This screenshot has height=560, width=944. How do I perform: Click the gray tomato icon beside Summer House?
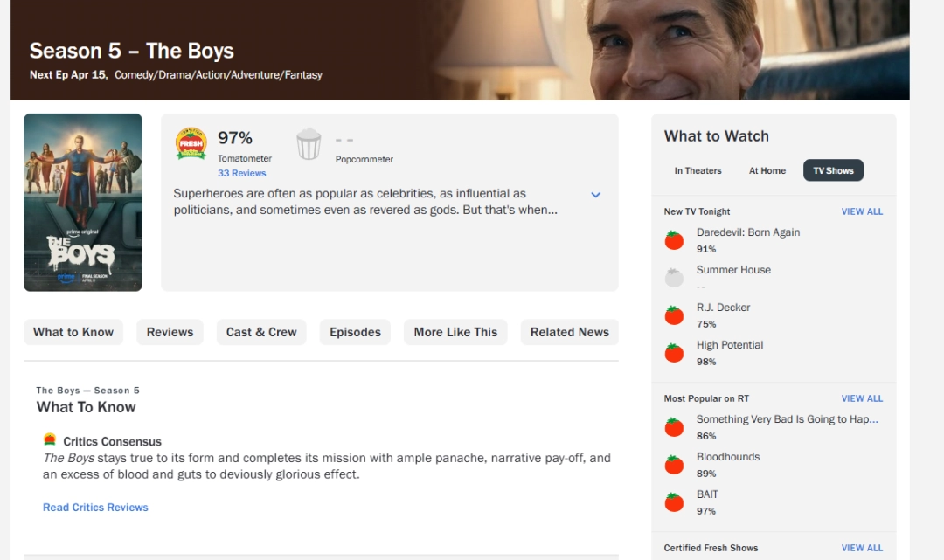674,278
